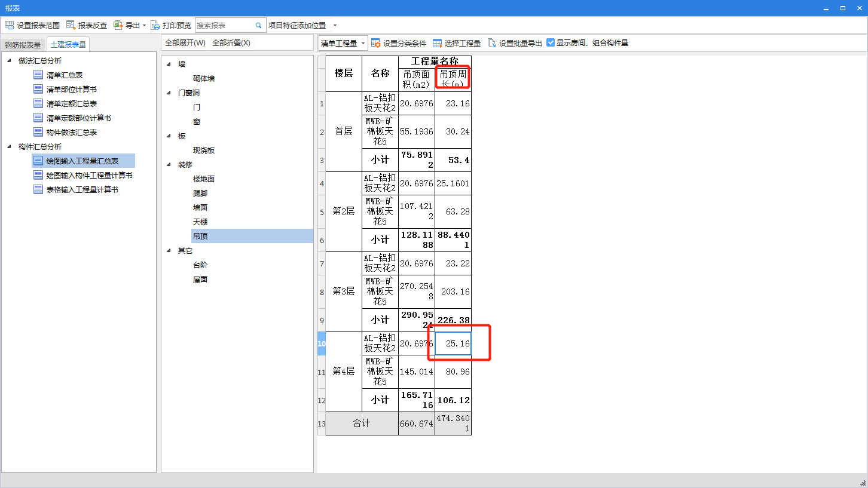Click the 导出 export icon
The image size is (868, 488).
(x=118, y=25)
